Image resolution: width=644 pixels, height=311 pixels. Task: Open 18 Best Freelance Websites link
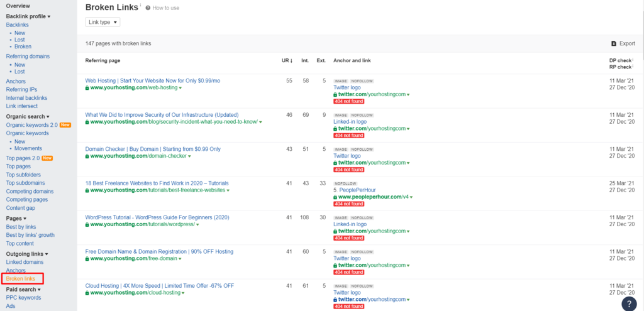pyautogui.click(x=157, y=183)
